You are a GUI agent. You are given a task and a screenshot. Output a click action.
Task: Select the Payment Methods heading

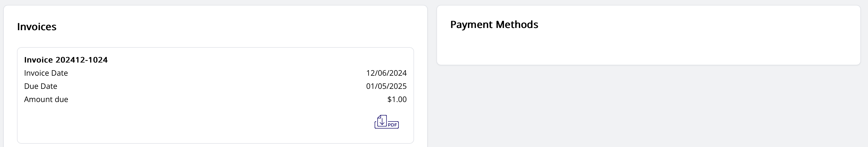coord(494,25)
